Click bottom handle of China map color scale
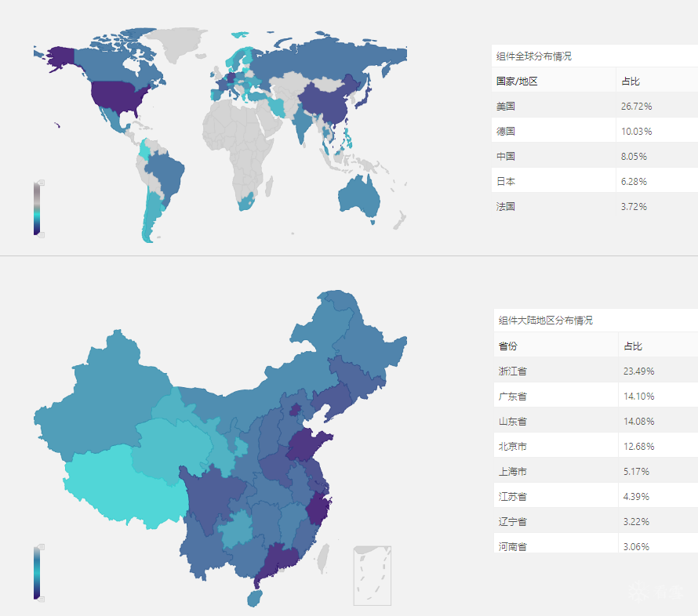698x616 pixels. [41, 600]
